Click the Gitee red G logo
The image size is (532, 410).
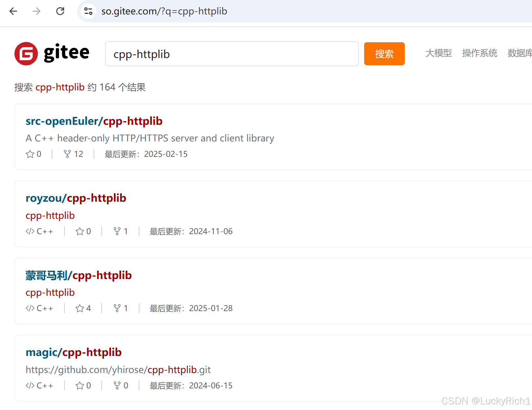click(x=26, y=53)
